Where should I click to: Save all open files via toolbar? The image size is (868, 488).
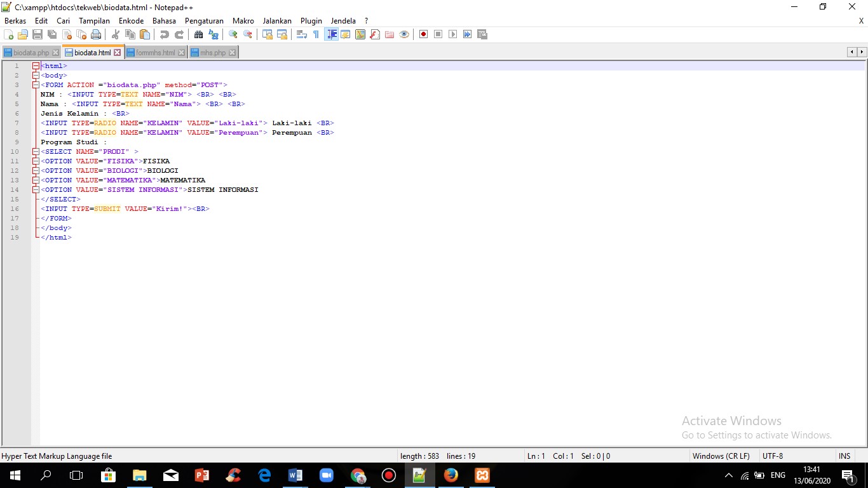52,34
